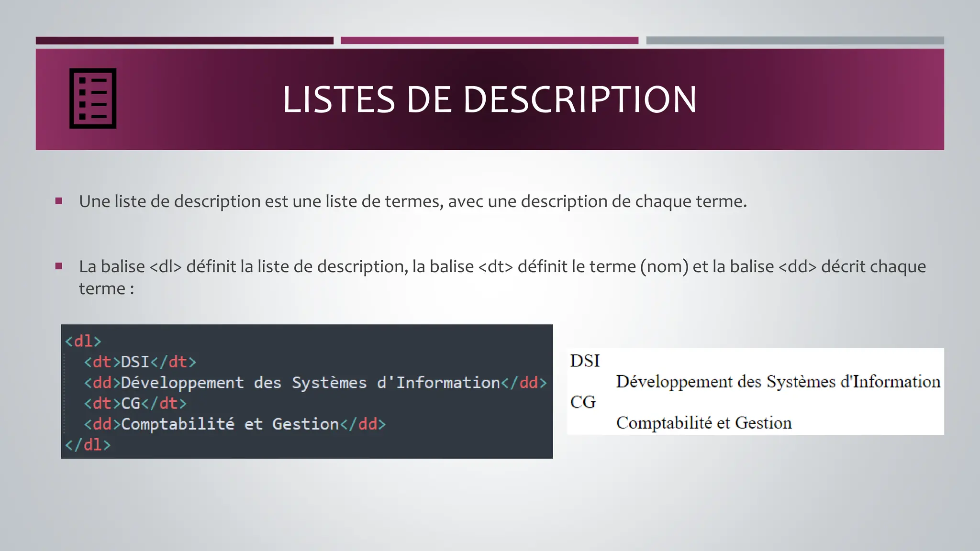Click rendered 'Développement des Systèmes d'Information' output
This screenshot has width=980, height=551.
click(x=778, y=382)
